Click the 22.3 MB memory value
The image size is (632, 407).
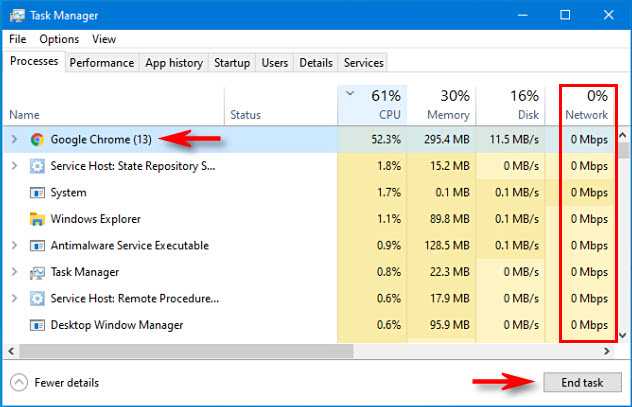pos(449,272)
